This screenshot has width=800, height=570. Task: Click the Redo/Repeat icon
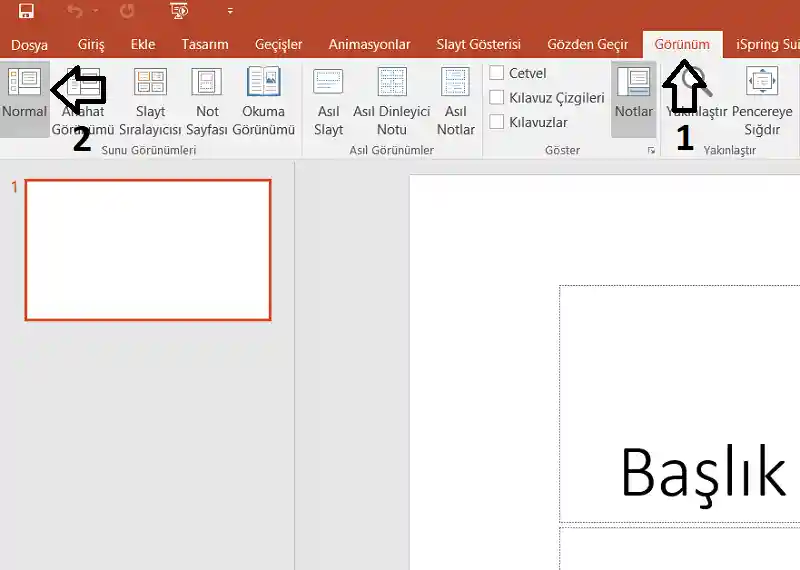pyautogui.click(x=127, y=11)
